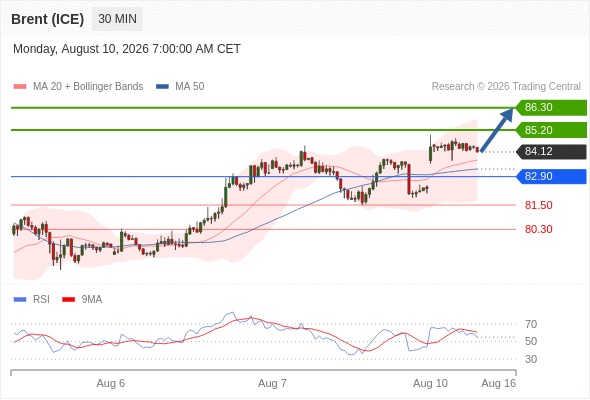Click the Aug 6 date marker
The height and width of the screenshot is (400, 590).
111,383
